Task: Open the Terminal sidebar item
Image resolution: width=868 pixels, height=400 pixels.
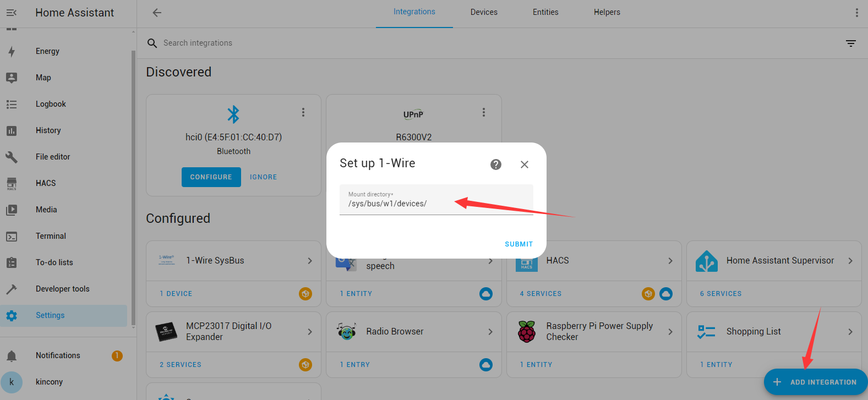Action: [51, 236]
